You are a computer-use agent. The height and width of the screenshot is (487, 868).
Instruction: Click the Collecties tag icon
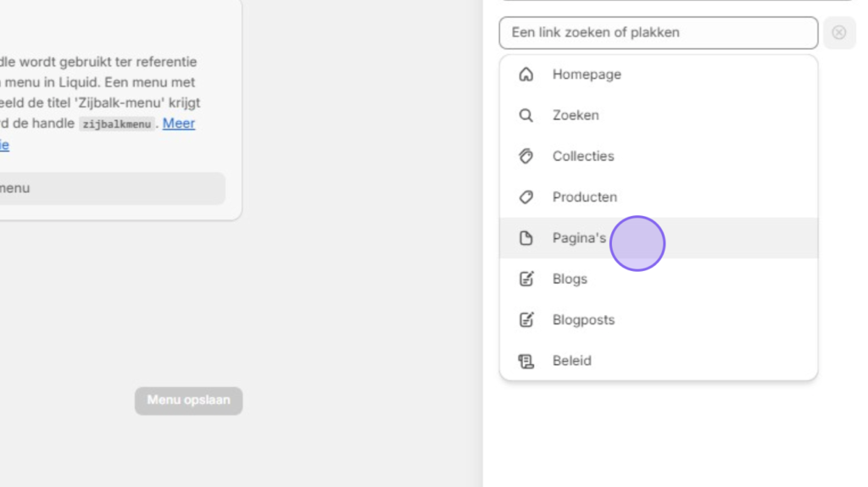click(x=526, y=156)
